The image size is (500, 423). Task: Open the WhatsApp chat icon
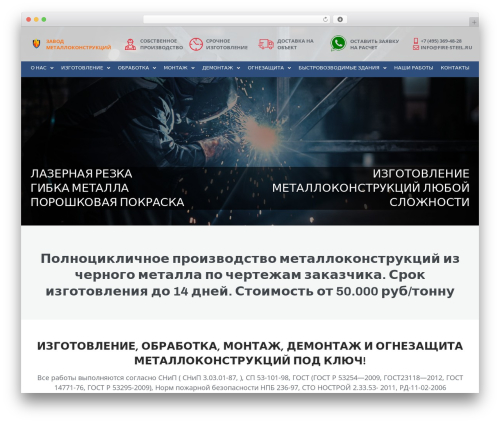pos(338,44)
